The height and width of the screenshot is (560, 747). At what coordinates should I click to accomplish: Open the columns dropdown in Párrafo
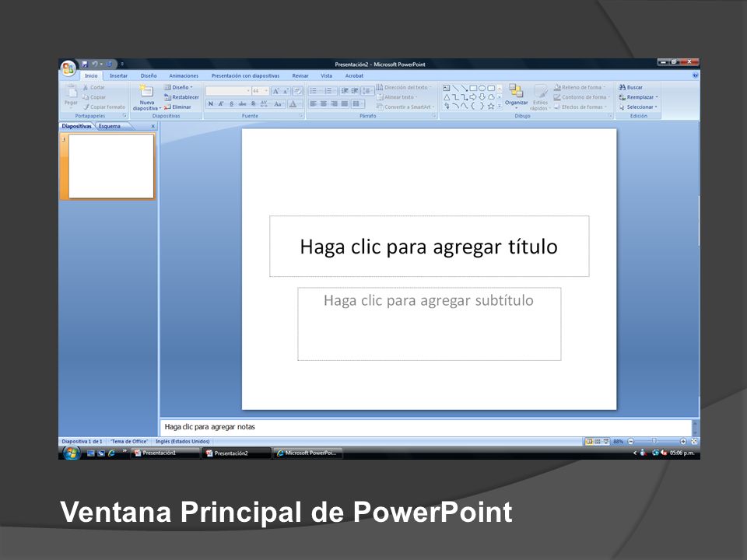coord(357,103)
